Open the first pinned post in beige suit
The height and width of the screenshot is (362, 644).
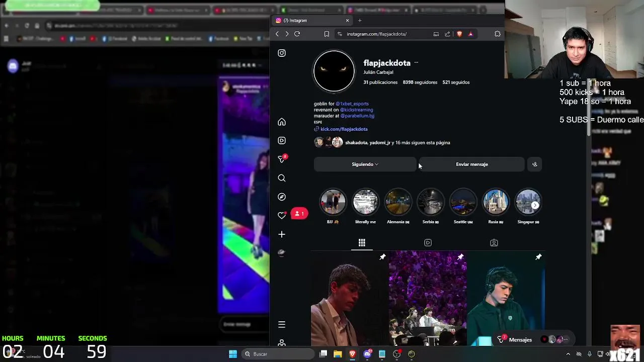[349, 298]
